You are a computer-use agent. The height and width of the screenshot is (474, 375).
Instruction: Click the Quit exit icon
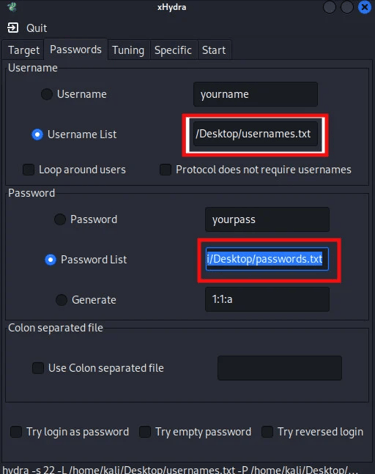(13, 28)
